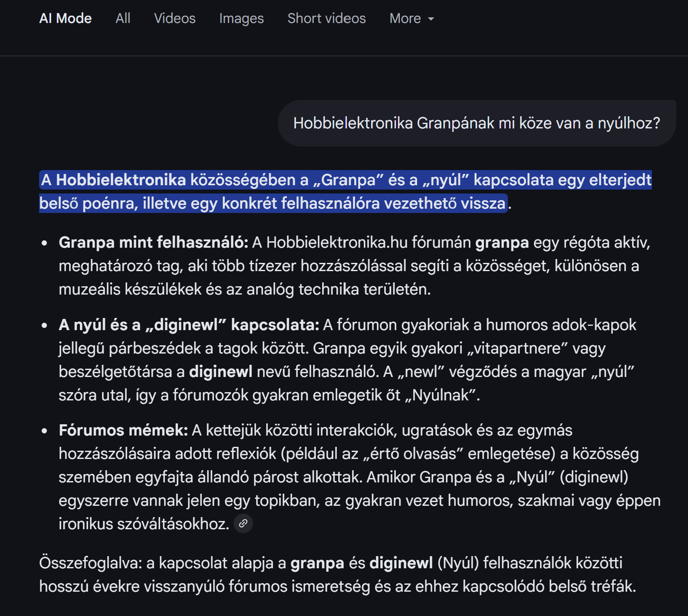
Task: Click bold 'granpa' in the Összefoglalva paragraph
Action: (317, 563)
